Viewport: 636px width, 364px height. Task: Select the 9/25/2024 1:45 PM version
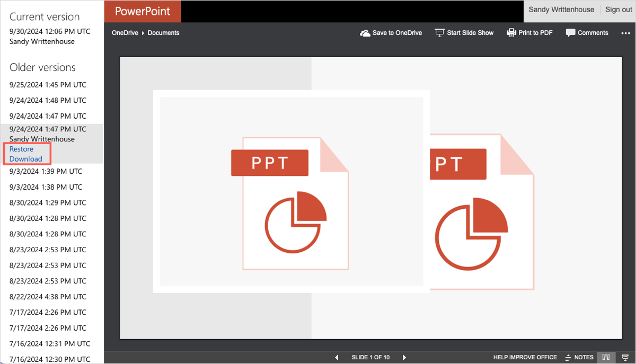pyautogui.click(x=48, y=85)
